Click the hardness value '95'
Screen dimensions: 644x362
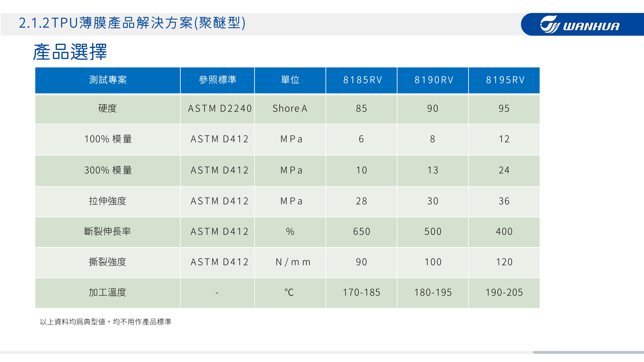(504, 108)
